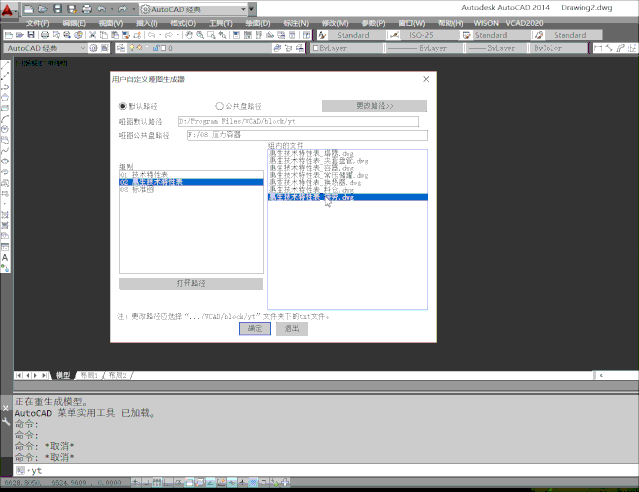
Task: Open the AutoCAD classic workspace combo in toolbar
Action: point(45,48)
